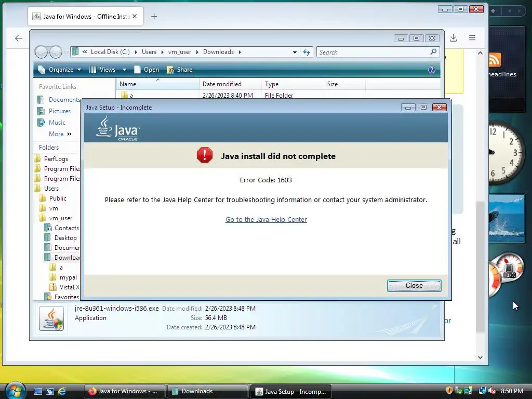The width and height of the screenshot is (532, 399).
Task: Open the Go to the Java Help Center link
Action: [266, 220]
